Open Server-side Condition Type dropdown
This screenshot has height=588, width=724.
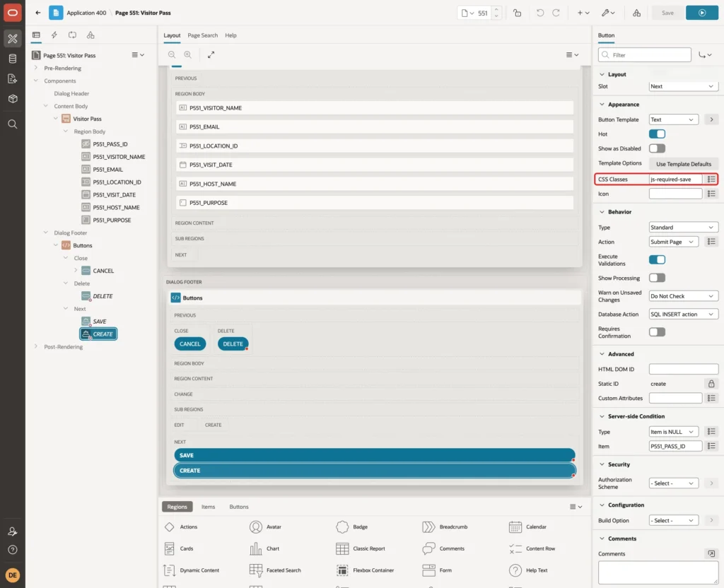tap(673, 432)
